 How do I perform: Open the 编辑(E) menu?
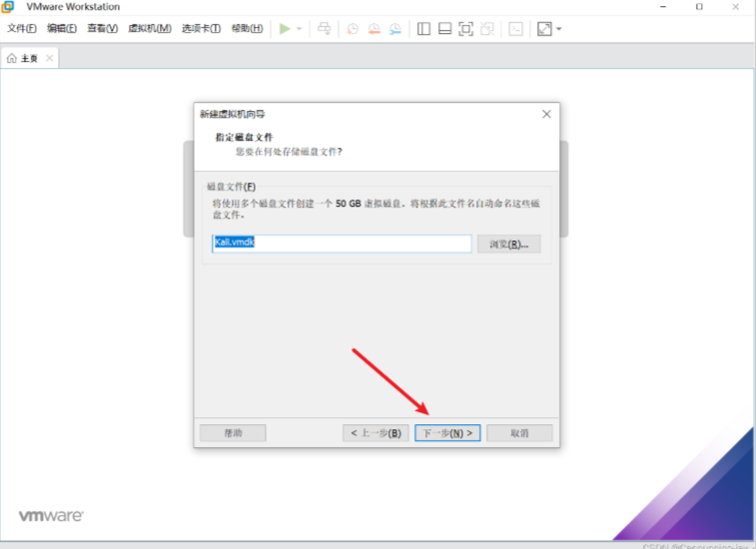pyautogui.click(x=62, y=28)
